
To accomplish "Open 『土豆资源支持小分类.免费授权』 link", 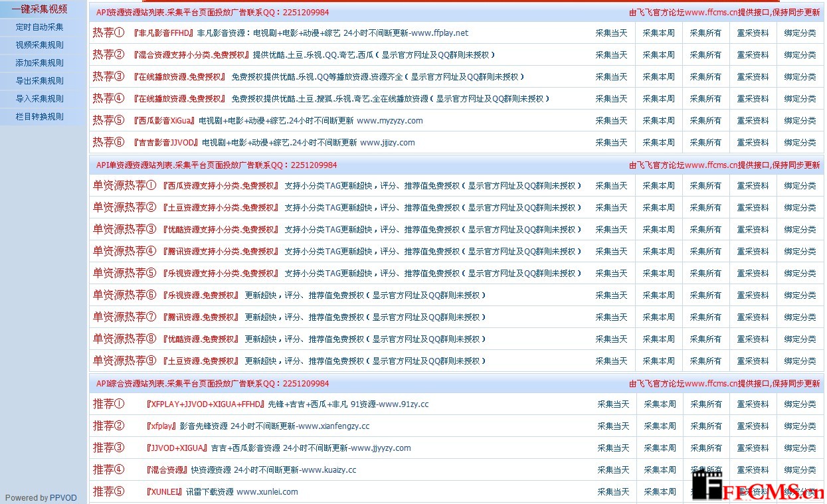I will pos(221,208).
